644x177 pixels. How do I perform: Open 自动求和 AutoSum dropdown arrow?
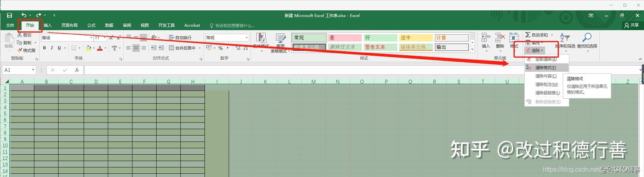(x=552, y=35)
